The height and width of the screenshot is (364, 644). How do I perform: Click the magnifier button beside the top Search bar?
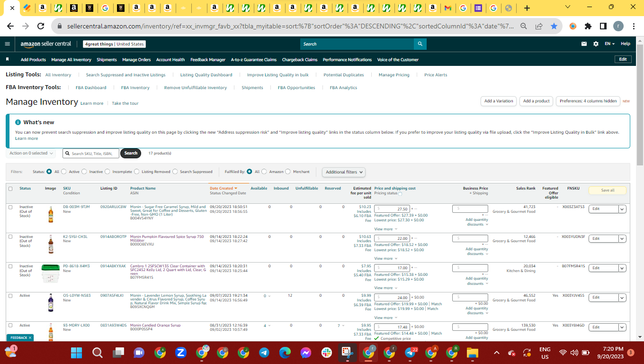420,44
